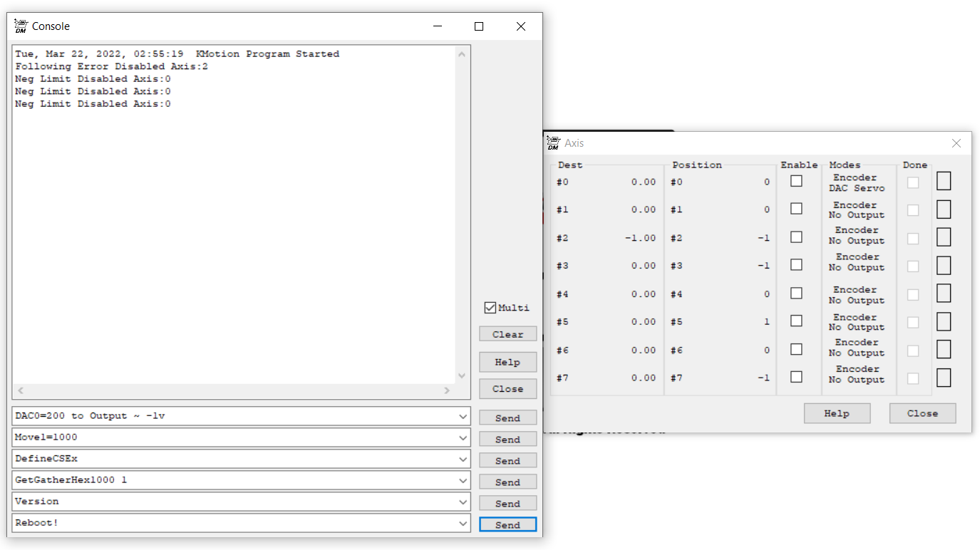Minimize the Console window
Viewport: 980px width, 550px height.
pos(437,26)
